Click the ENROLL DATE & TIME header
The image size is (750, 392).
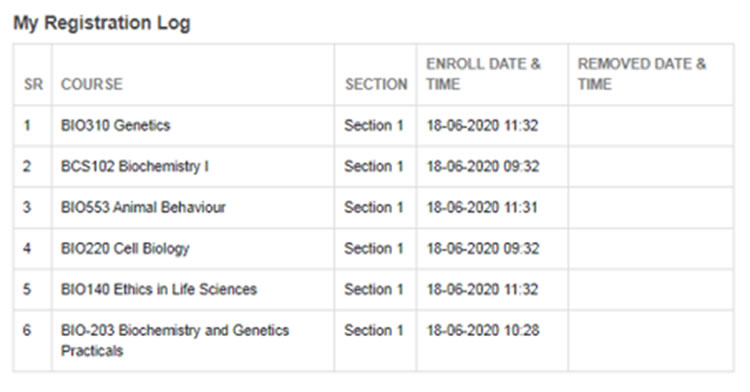point(484,74)
